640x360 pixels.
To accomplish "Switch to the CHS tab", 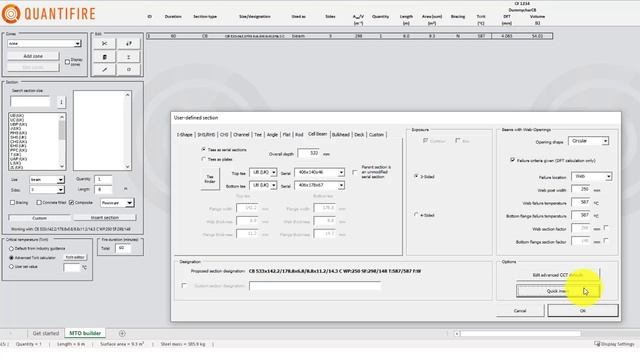I will (x=224, y=135).
